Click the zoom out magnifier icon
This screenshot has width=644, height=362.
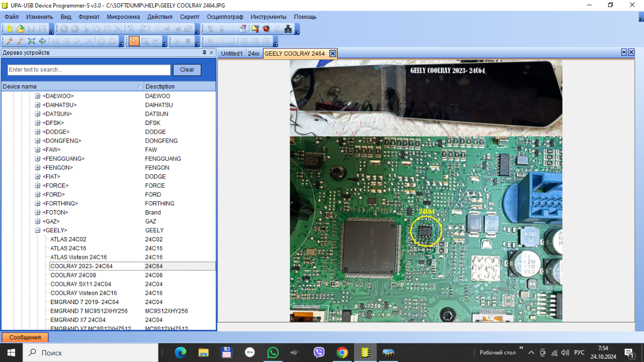[x=20, y=41]
